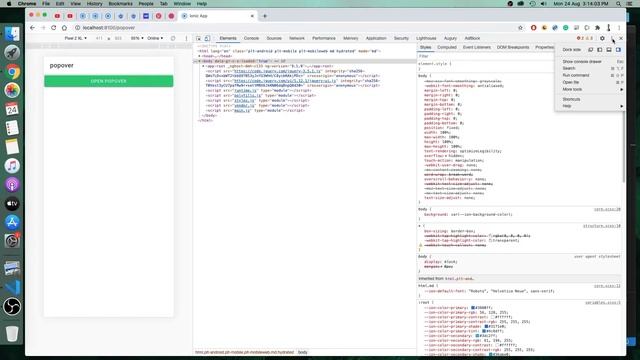
Task: Click the --ion-color-secondary color swatch
Action: coord(477,336)
